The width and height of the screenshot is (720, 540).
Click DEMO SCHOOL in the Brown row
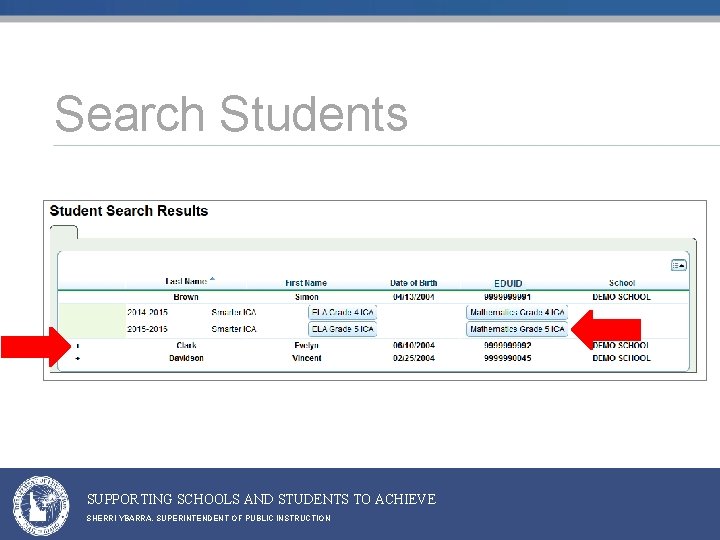(x=621, y=297)
